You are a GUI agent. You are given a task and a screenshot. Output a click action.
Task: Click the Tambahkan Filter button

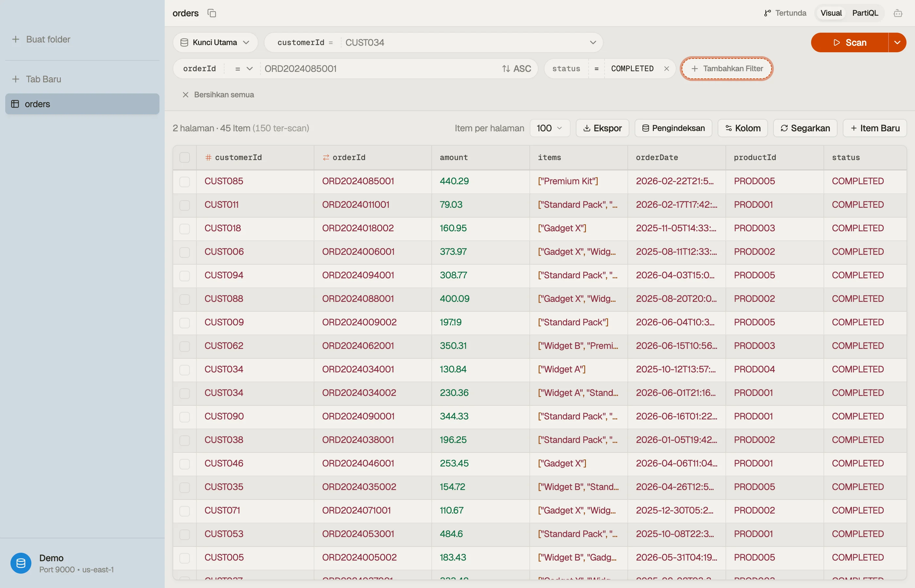pyautogui.click(x=726, y=69)
